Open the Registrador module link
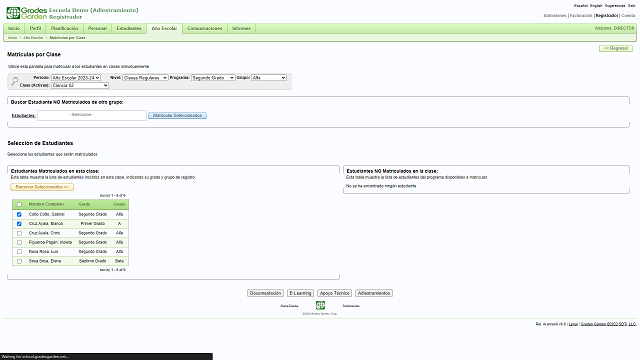This screenshot has height=360, width=640. click(x=607, y=16)
